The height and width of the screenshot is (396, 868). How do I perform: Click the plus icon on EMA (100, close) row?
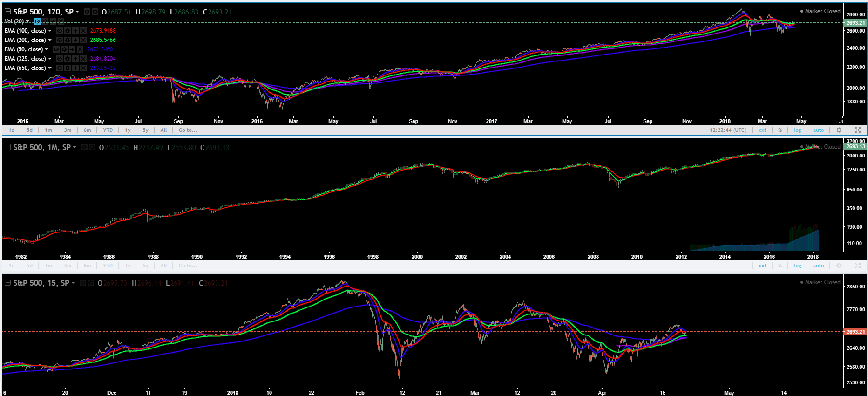coord(75,31)
